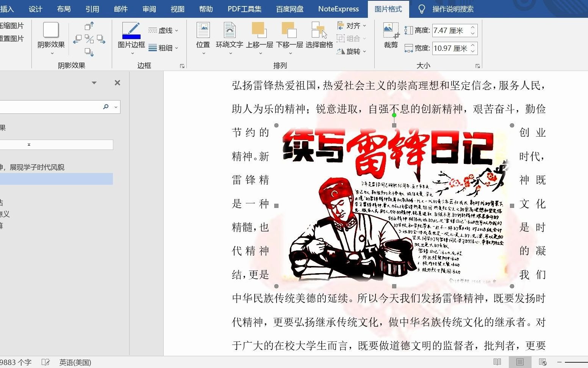Decrease picture height with down stepper
Viewport: 588px width, 368px height.
(x=472, y=33)
